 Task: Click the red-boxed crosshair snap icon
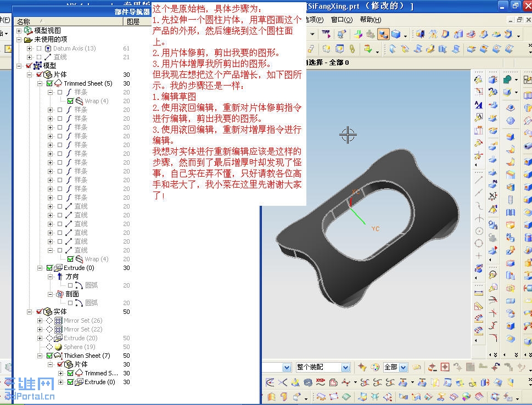click(x=445, y=367)
